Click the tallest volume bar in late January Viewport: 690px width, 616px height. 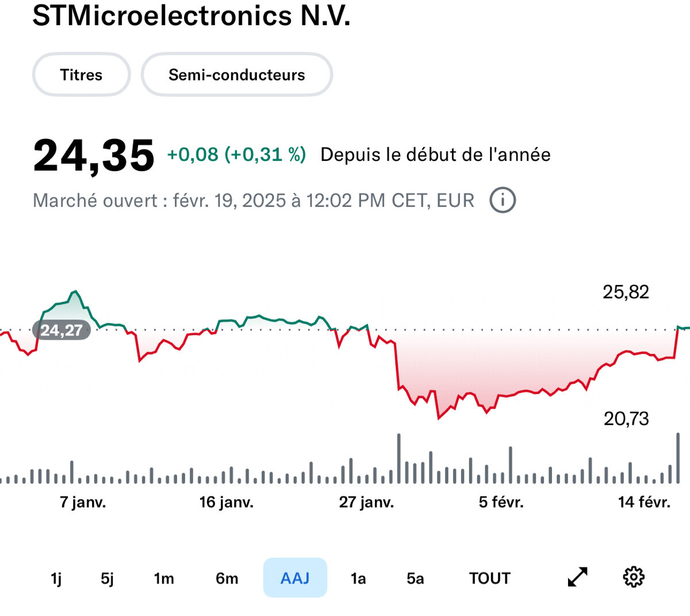point(398,459)
